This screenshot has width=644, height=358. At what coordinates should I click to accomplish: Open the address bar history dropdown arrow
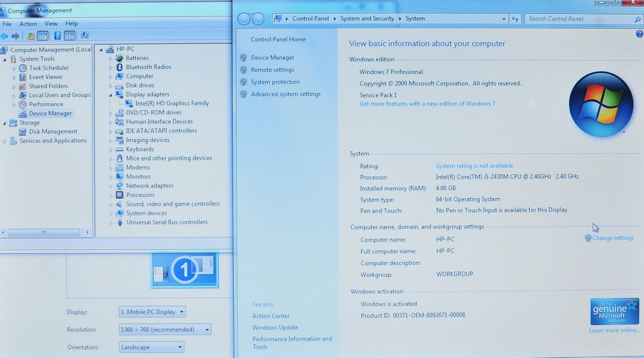(x=504, y=19)
